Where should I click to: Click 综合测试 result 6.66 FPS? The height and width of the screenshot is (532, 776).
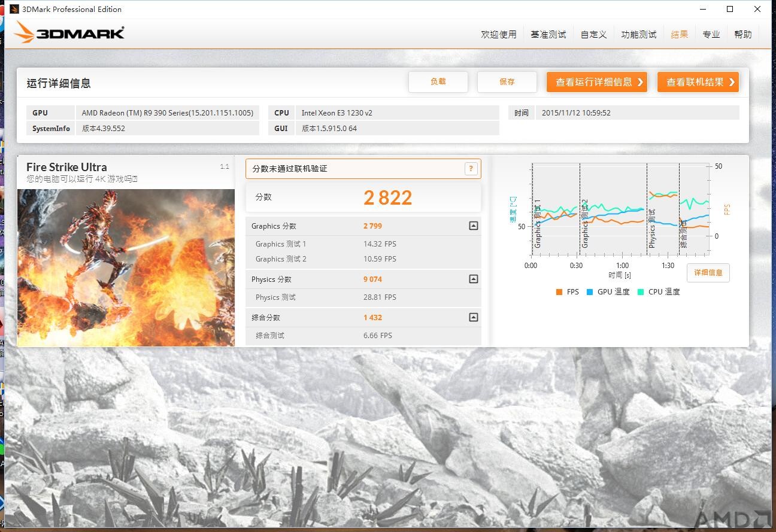click(x=378, y=336)
